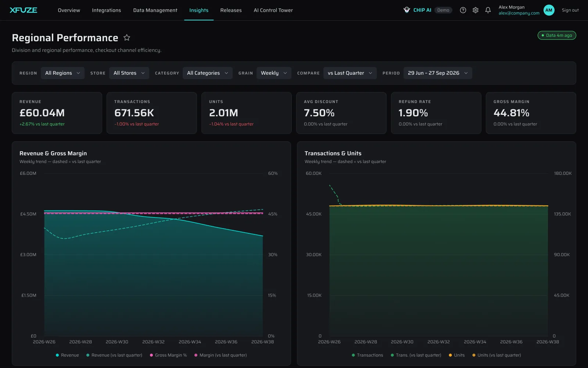The height and width of the screenshot is (368, 588).
Task: Click the CHIP AI label
Action: [422, 10]
